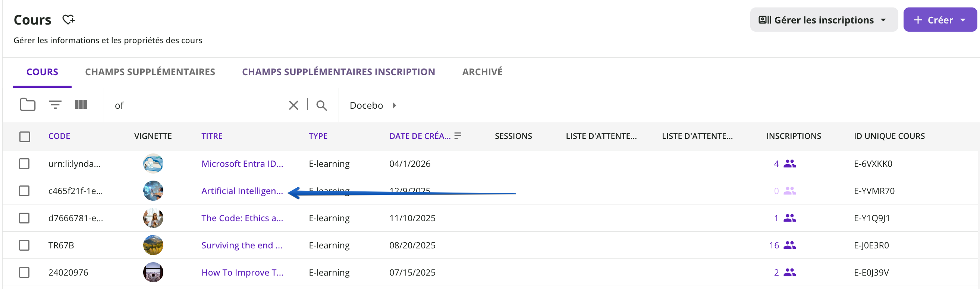Click the INSCRIPTIONS column header
The height and width of the screenshot is (289, 980).
[x=793, y=136]
